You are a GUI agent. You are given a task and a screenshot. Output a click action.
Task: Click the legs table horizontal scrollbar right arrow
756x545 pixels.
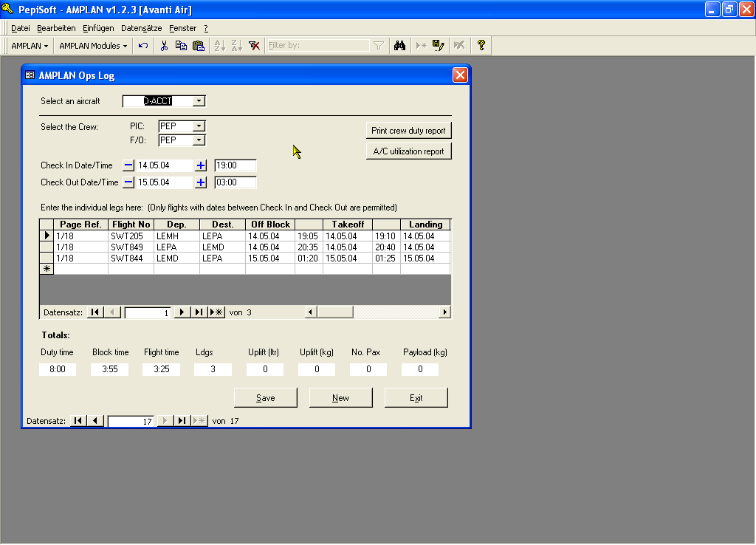[444, 312]
